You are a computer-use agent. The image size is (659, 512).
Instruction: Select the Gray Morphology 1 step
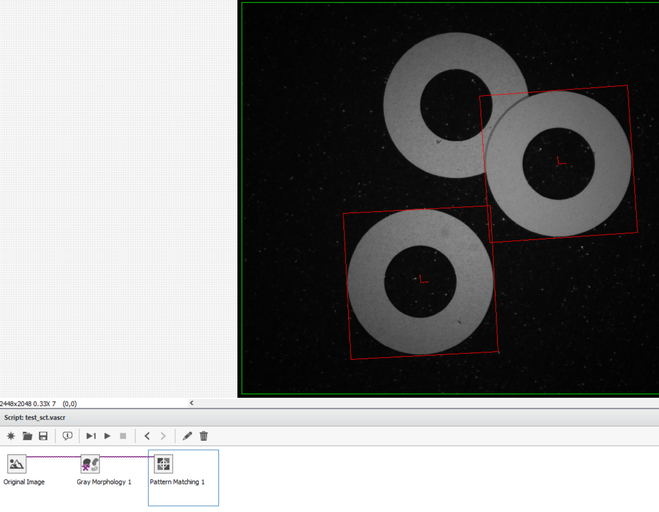pos(90,464)
